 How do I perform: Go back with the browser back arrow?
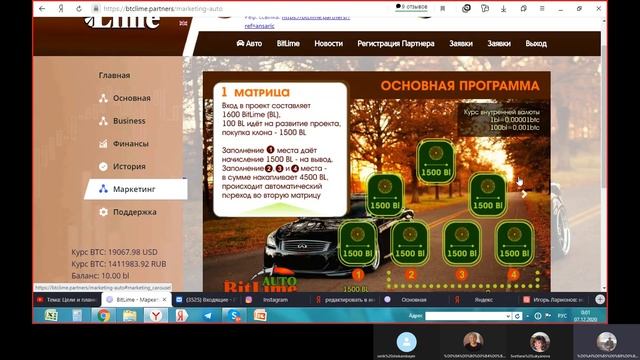coord(42,9)
